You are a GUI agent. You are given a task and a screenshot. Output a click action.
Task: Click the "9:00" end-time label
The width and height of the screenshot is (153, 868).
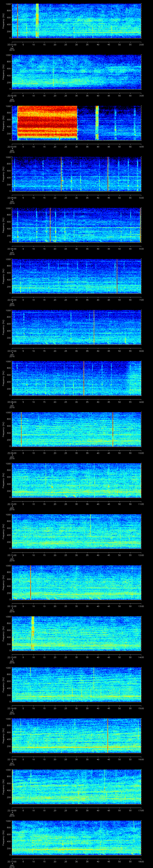[x=141, y=402]
